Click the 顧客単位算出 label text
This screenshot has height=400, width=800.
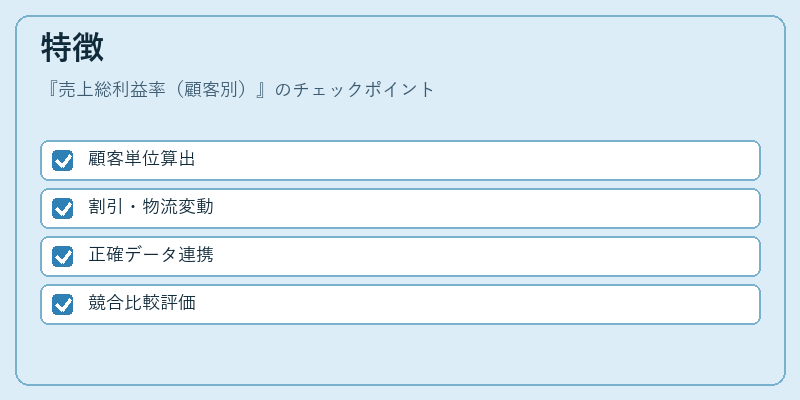[x=142, y=159]
